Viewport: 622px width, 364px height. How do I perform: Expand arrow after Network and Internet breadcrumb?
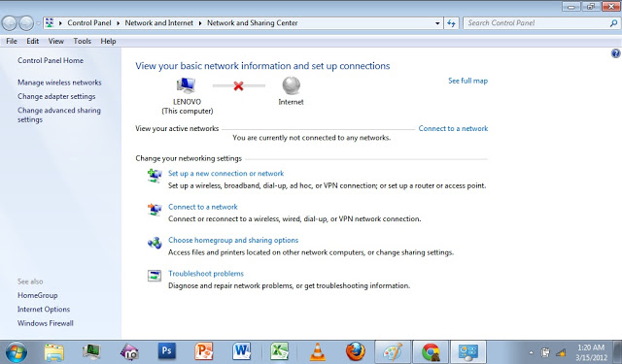tap(200, 23)
